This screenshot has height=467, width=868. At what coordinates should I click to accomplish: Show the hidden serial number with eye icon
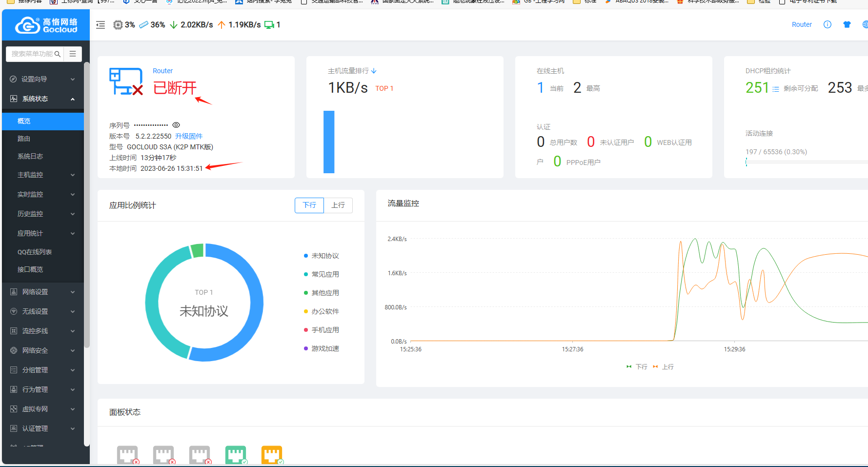coord(176,125)
